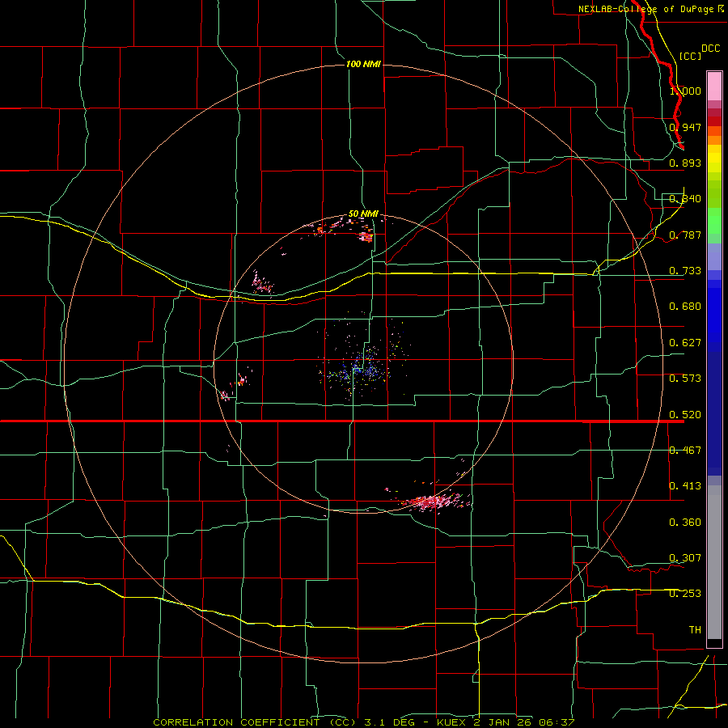Click the 0.467 scale value
Screen dimensions: 728x728
685,450
